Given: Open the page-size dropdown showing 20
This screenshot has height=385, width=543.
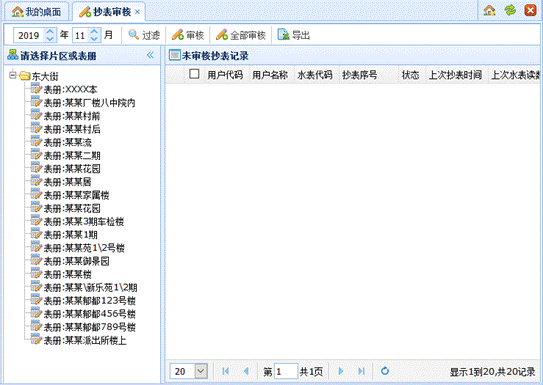Looking at the screenshot, I should [201, 371].
